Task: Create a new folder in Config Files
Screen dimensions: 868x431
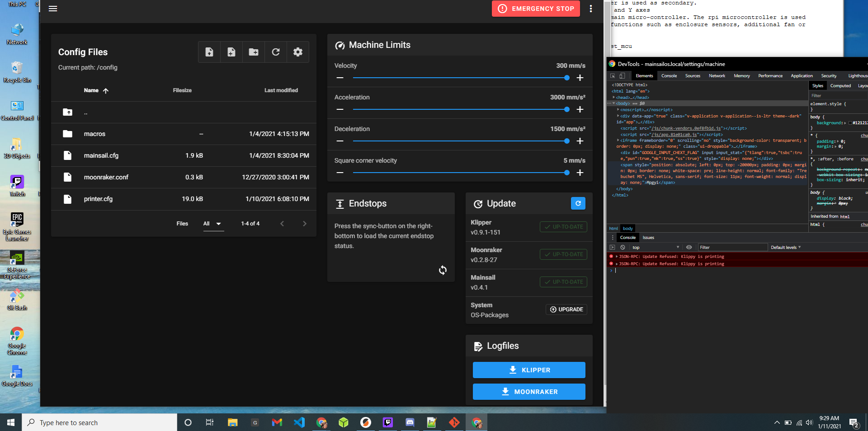Action: click(x=254, y=52)
